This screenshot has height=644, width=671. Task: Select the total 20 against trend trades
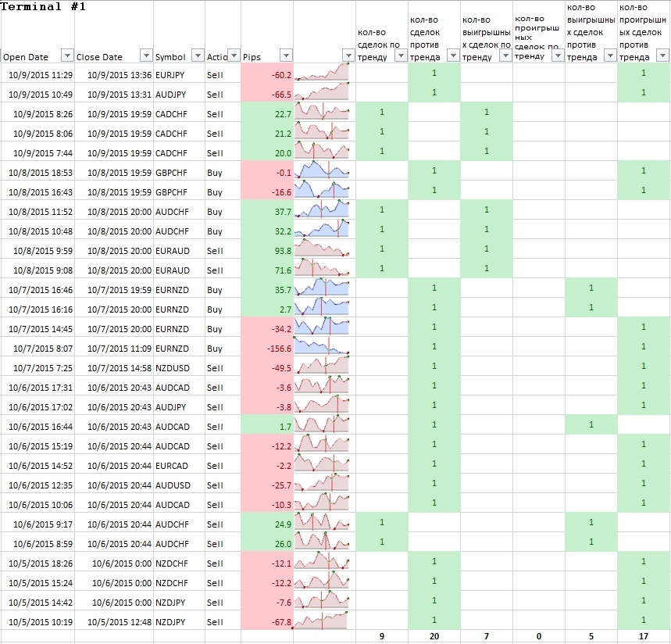pos(434,636)
